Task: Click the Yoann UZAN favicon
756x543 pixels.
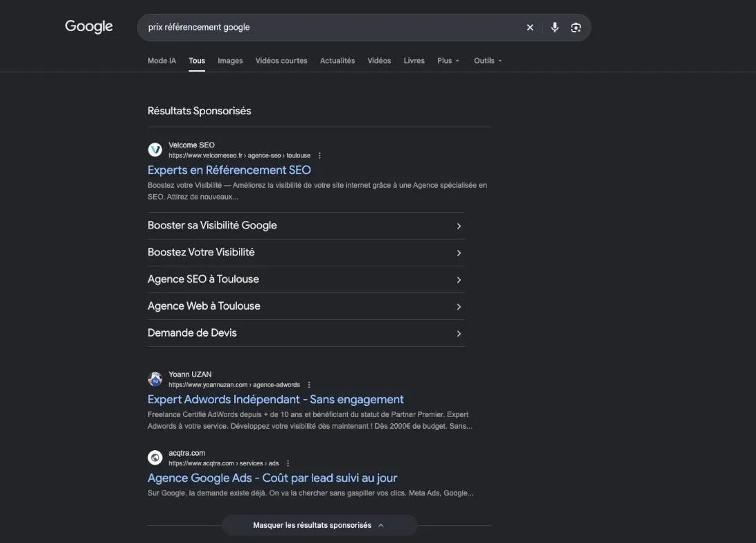Action: 155,379
